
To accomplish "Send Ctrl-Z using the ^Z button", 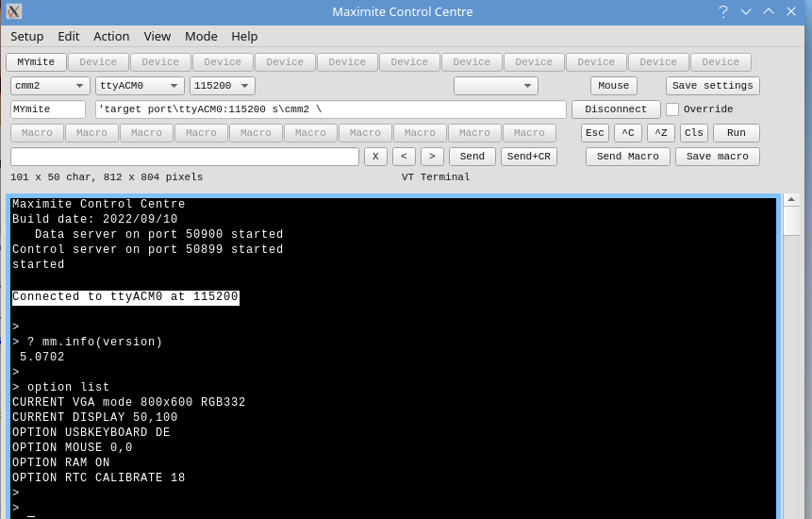I will tap(661, 133).
